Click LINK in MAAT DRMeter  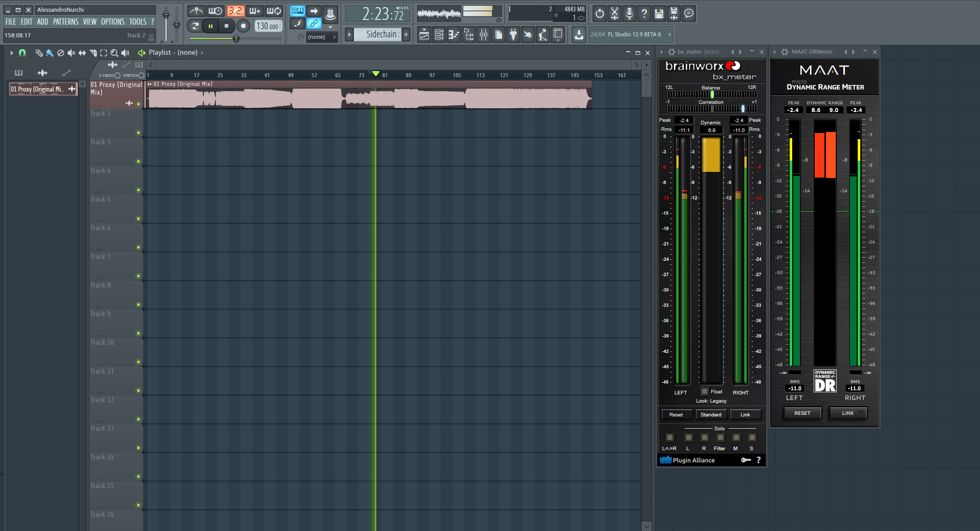[848, 413]
